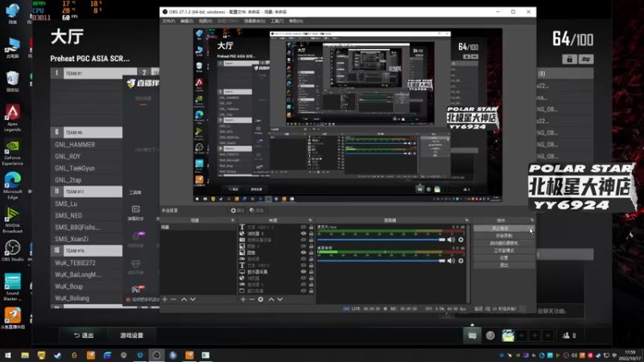Click the lobby swap arrows icon below 64/100
The image size is (644, 362).
586,60
